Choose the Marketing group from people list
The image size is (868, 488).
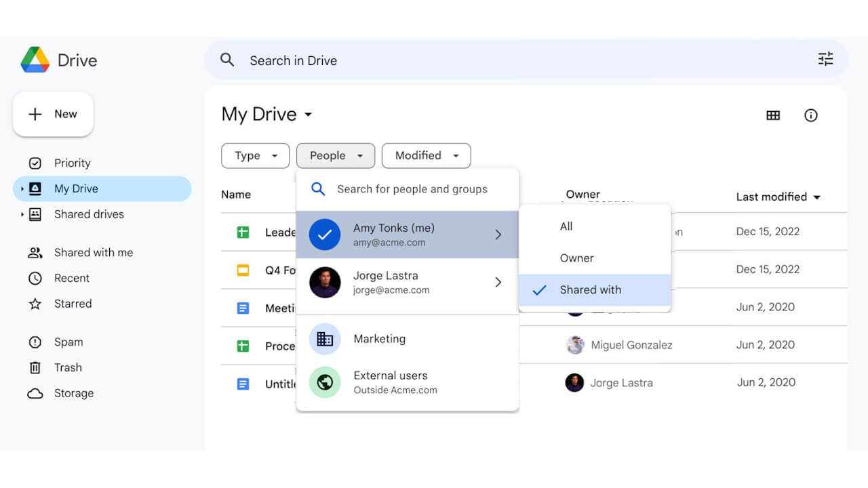point(379,339)
